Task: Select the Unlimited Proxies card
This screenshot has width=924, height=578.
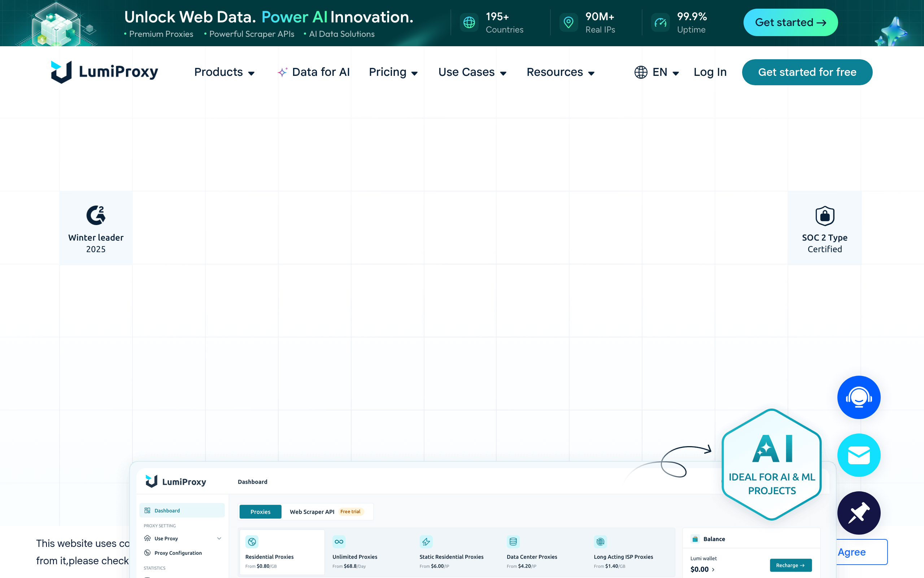Action: [369, 552]
